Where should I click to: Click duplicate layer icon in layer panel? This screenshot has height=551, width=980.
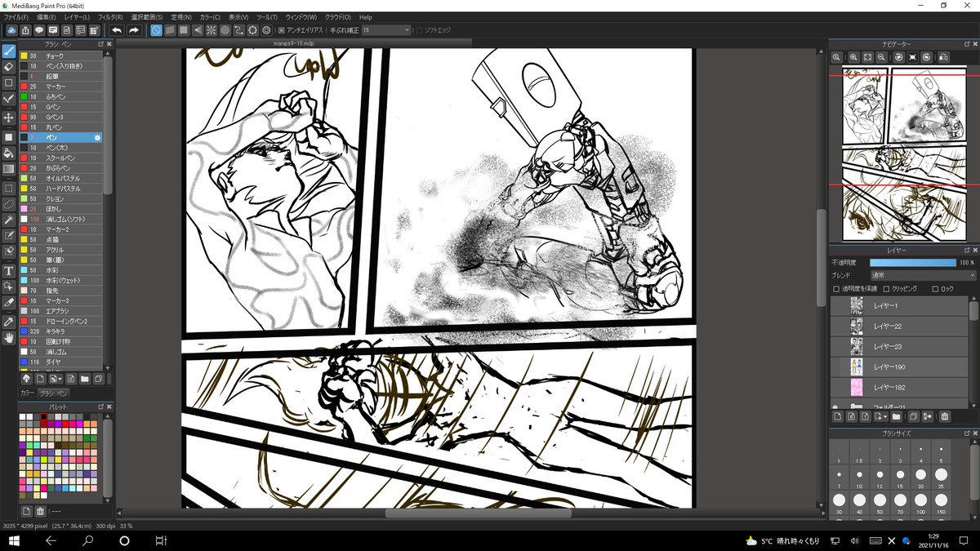[913, 416]
